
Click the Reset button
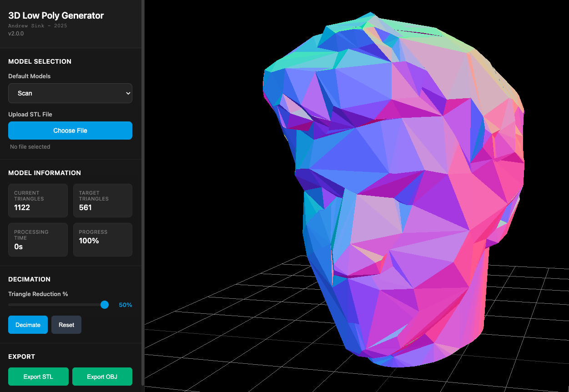tap(66, 325)
